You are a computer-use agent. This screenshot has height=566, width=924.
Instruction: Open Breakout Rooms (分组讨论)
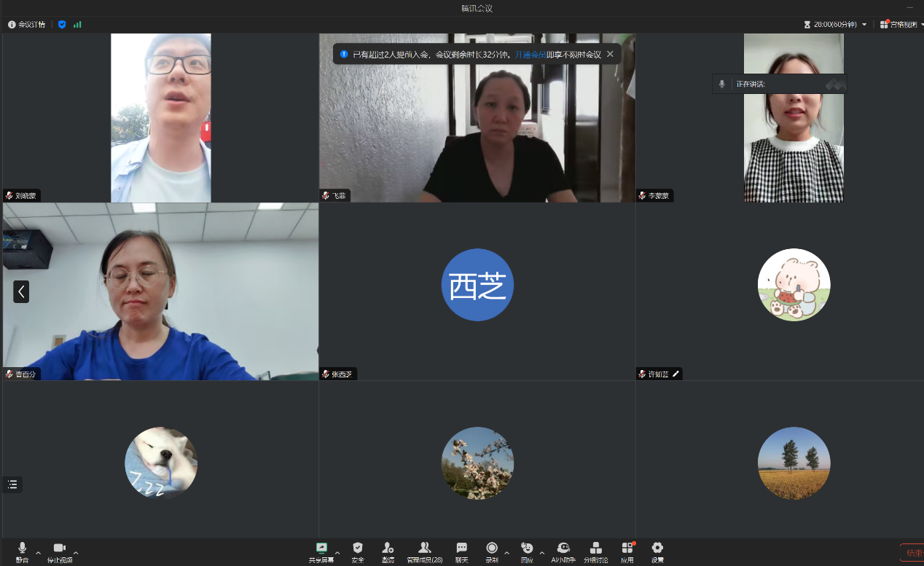coord(595,551)
